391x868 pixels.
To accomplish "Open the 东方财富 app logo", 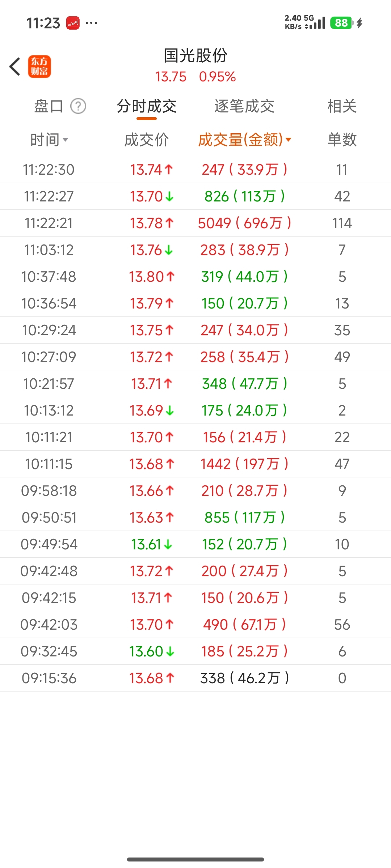I will point(39,67).
